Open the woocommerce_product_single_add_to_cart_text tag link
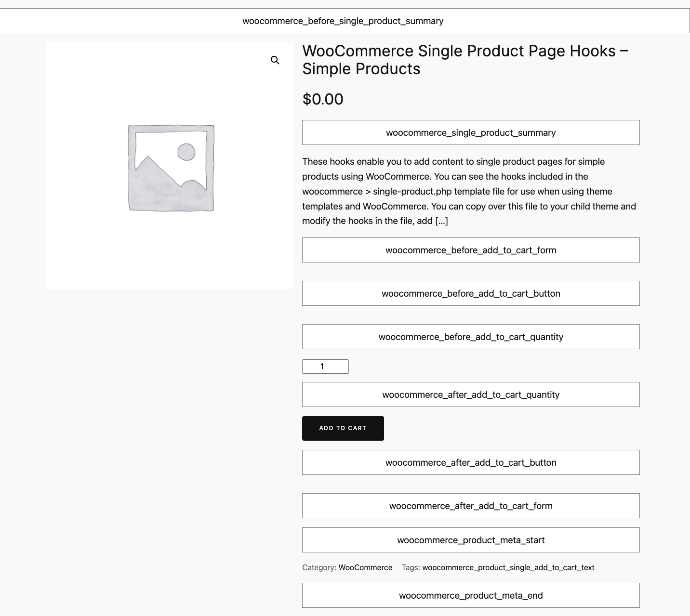Viewport: 690px width, 616px height. (x=508, y=567)
